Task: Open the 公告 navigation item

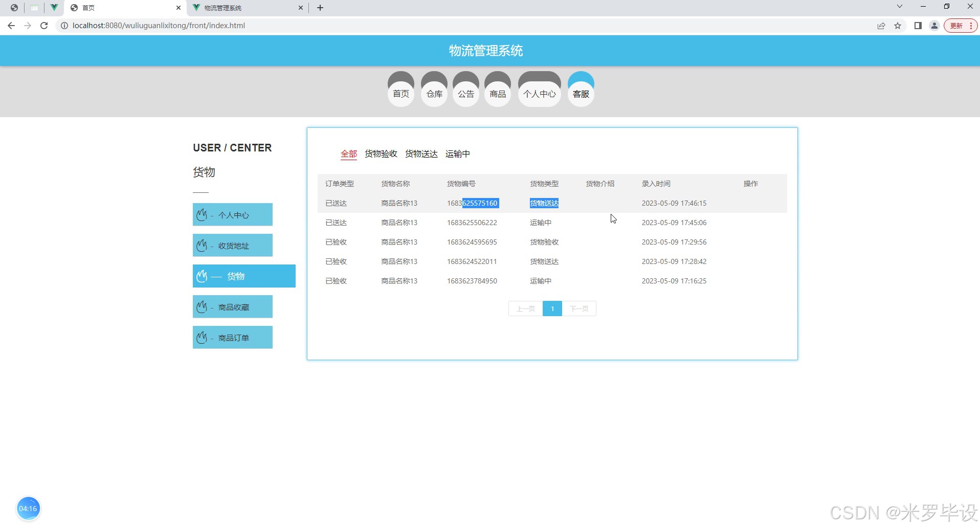Action: click(x=466, y=90)
